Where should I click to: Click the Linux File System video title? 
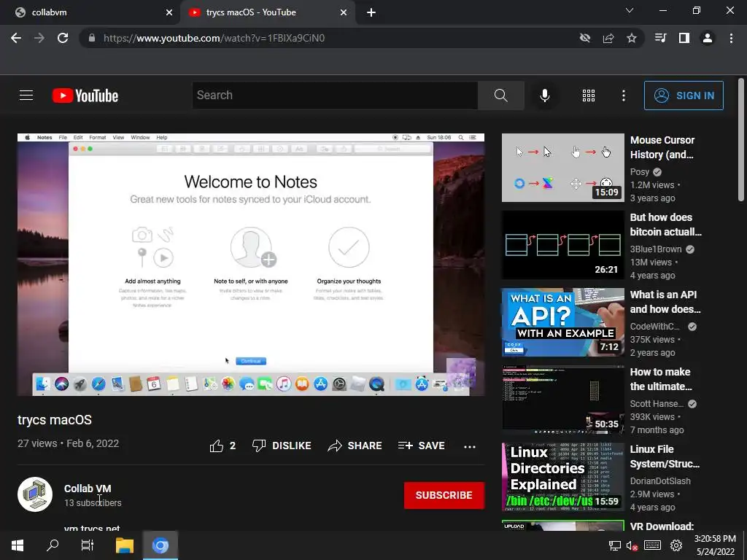[x=665, y=456]
